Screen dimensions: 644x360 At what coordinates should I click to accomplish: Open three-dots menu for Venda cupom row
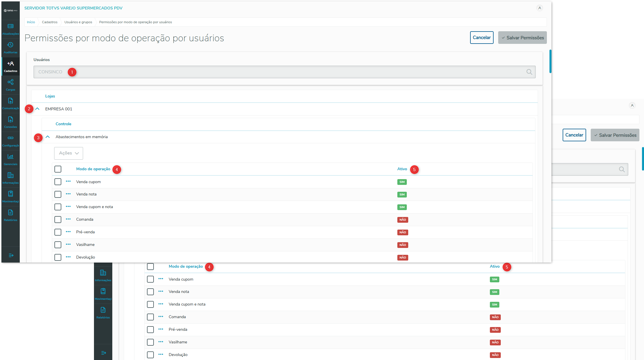click(x=68, y=181)
